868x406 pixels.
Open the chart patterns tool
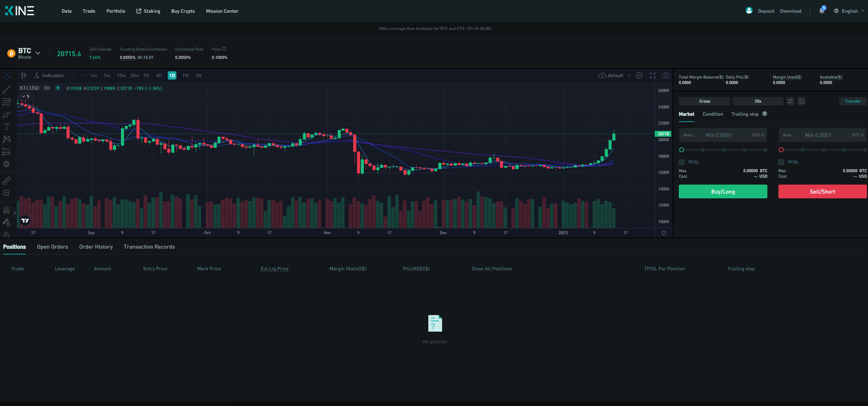[x=7, y=139]
